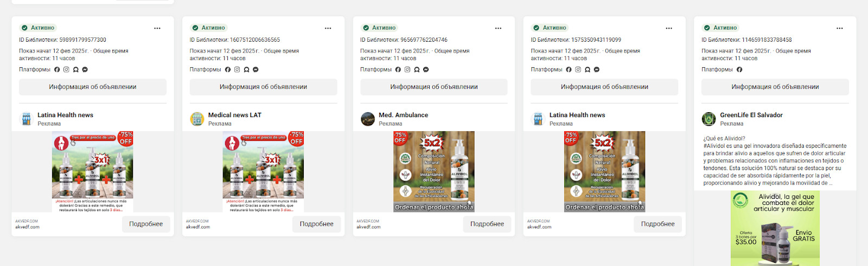The height and width of the screenshot is (266, 868).
Task: Click Instagram platform icon on ad 598991799577300
Action: pos(66,69)
